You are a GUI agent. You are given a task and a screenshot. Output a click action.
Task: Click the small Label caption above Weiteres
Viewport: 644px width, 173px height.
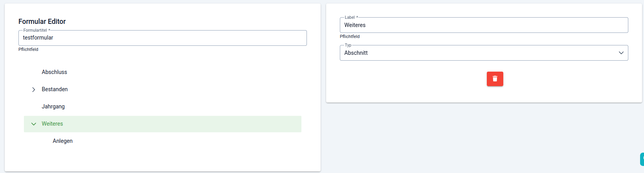(x=350, y=17)
